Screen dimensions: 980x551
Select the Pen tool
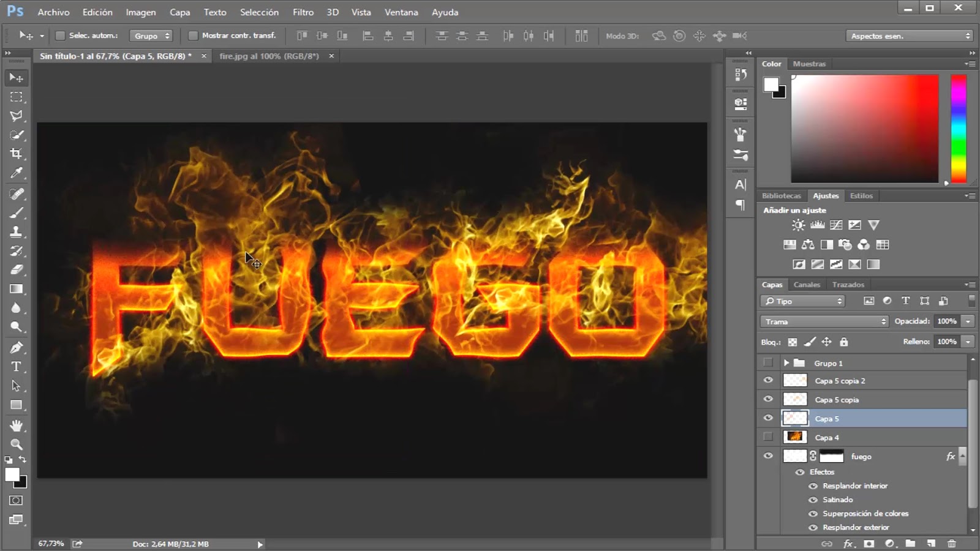pyautogui.click(x=17, y=348)
